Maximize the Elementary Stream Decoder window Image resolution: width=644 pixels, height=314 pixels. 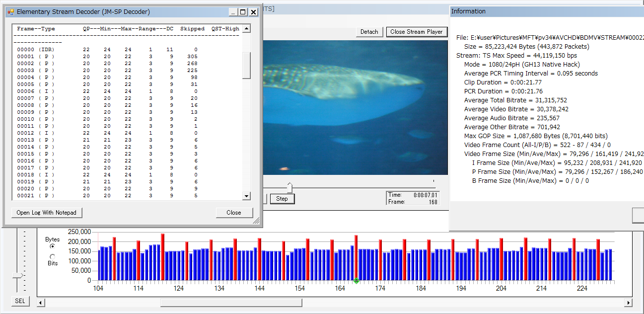coord(243,12)
